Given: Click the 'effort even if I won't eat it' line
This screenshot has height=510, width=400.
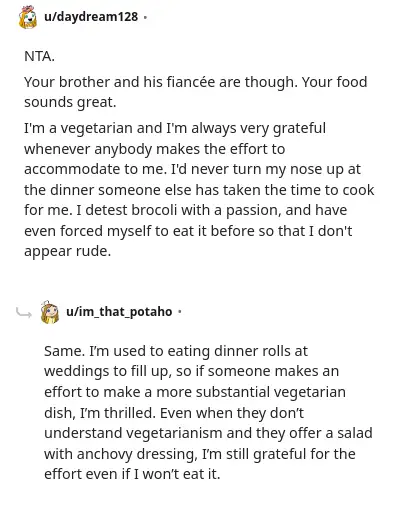Looking at the screenshot, I should (132, 474).
